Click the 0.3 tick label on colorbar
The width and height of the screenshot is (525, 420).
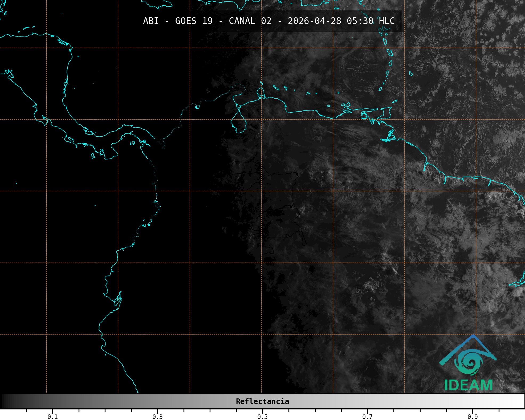point(157,417)
